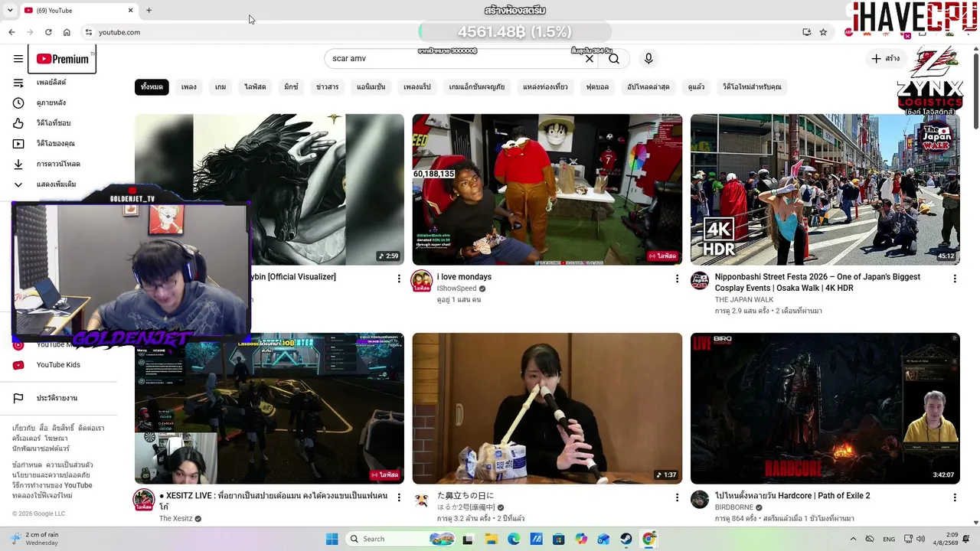Click the browser address bar showing youtube.com
This screenshot has width=980, height=551.
click(x=444, y=32)
